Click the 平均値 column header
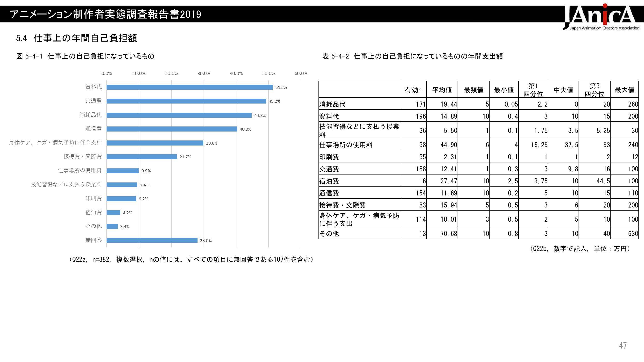This screenshot has width=644, height=362. pyautogui.click(x=442, y=90)
